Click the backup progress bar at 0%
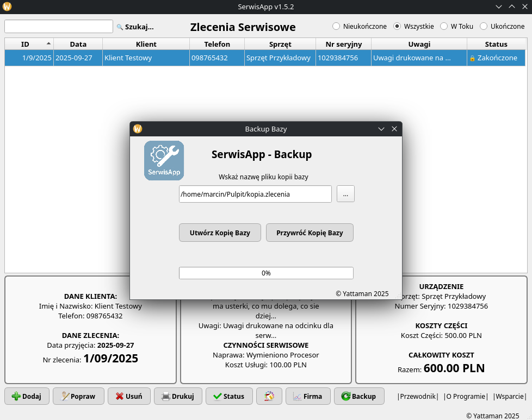 (266, 273)
